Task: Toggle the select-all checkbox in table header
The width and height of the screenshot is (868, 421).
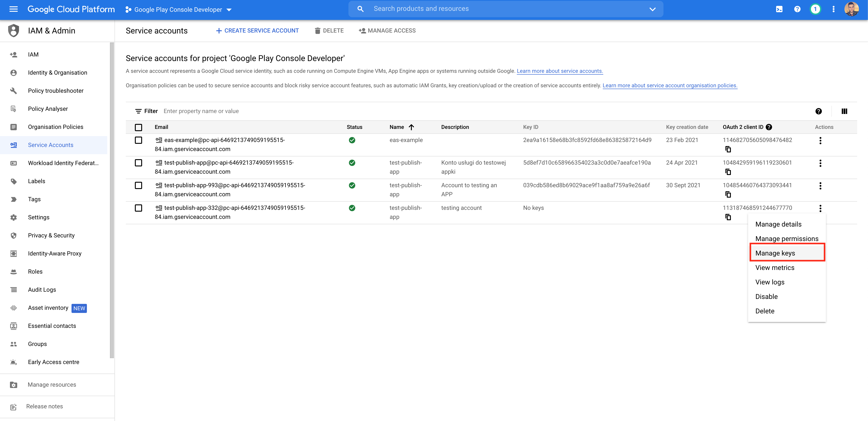Action: [138, 127]
